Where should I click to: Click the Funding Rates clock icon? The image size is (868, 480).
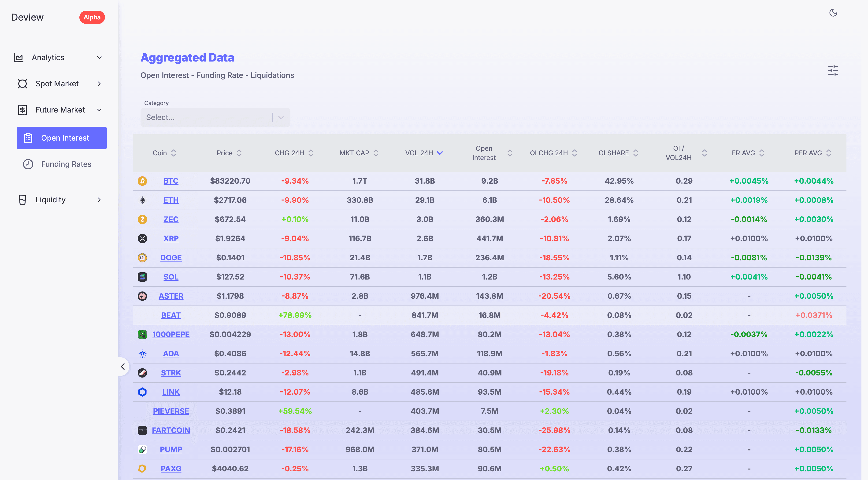[x=28, y=164]
